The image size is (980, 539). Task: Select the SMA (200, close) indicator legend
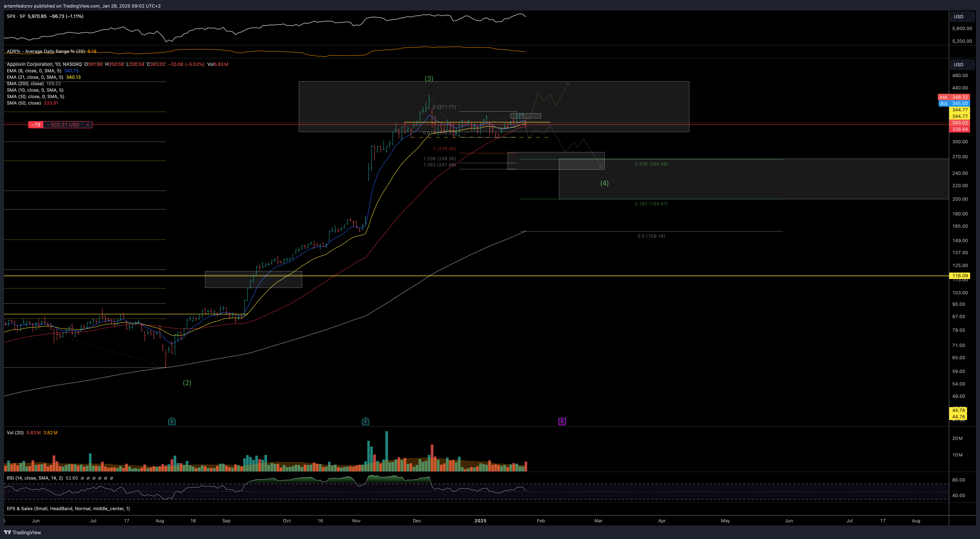[x=25, y=84]
